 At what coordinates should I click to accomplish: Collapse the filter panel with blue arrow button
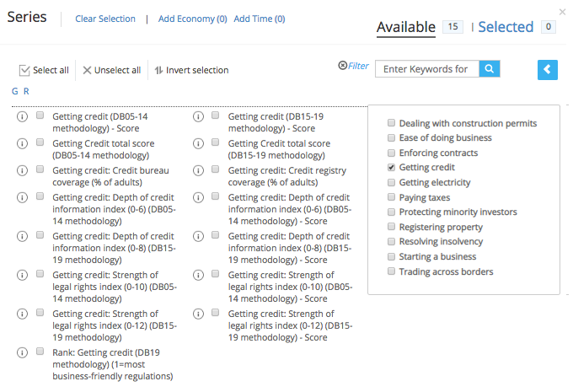548,69
